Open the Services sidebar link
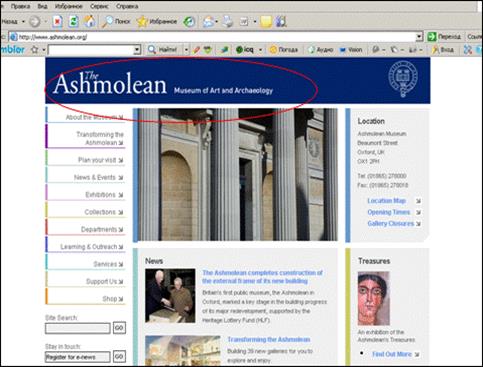This screenshot has width=483, height=367. [108, 264]
